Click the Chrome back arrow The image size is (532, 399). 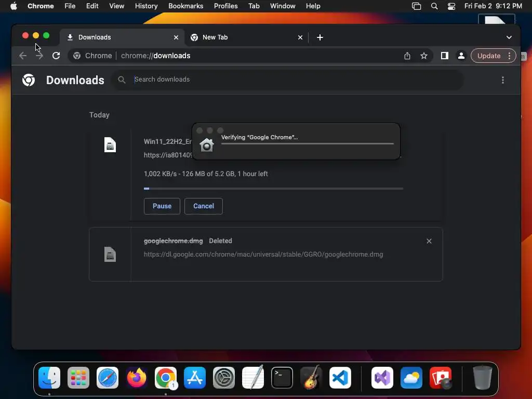(23, 56)
